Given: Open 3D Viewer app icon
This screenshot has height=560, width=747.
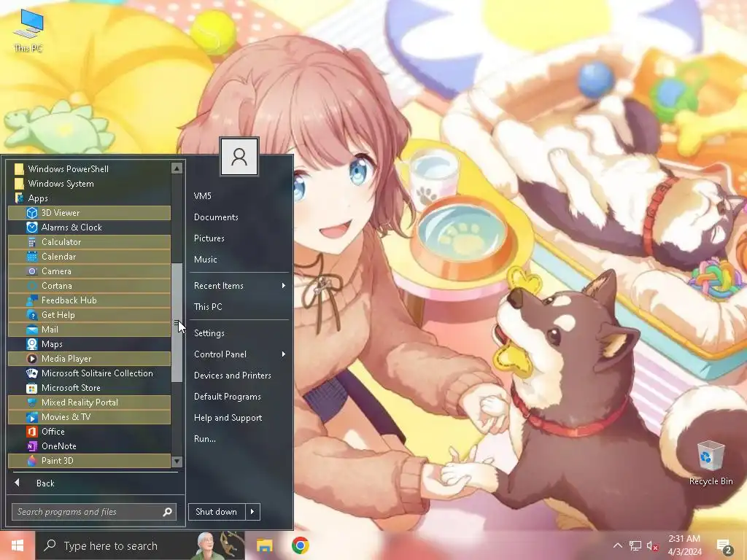Looking at the screenshot, I should 32,213.
